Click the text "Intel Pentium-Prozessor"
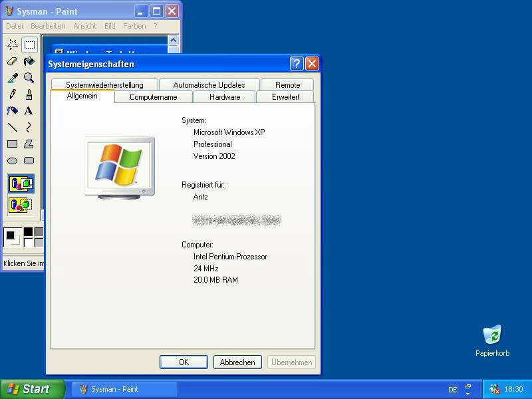532x399 pixels. [230, 257]
